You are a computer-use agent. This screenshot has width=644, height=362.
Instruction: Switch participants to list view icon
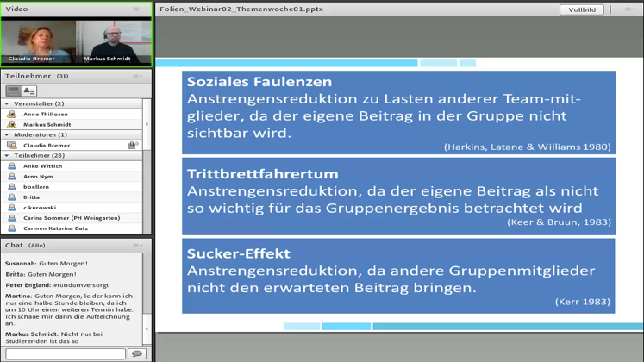tap(13, 90)
